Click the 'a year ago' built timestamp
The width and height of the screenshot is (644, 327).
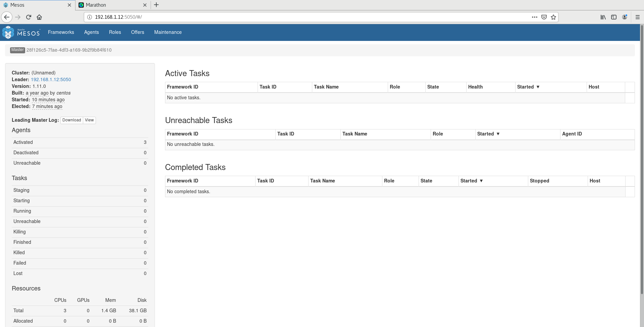pyautogui.click(x=37, y=93)
